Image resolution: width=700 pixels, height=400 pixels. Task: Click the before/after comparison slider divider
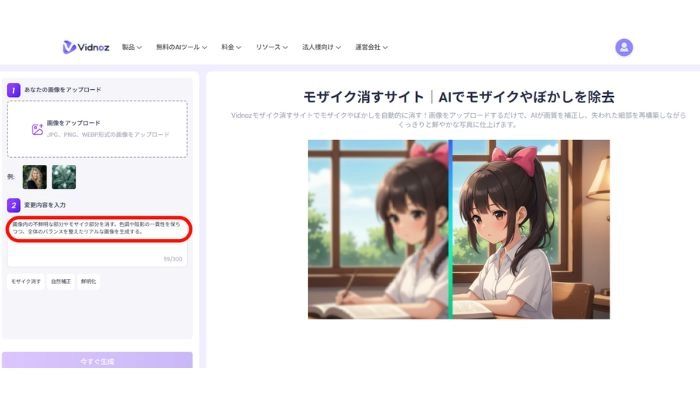[x=450, y=229]
